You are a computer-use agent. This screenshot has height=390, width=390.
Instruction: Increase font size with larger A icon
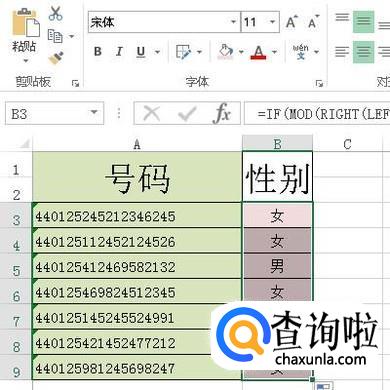(292, 22)
